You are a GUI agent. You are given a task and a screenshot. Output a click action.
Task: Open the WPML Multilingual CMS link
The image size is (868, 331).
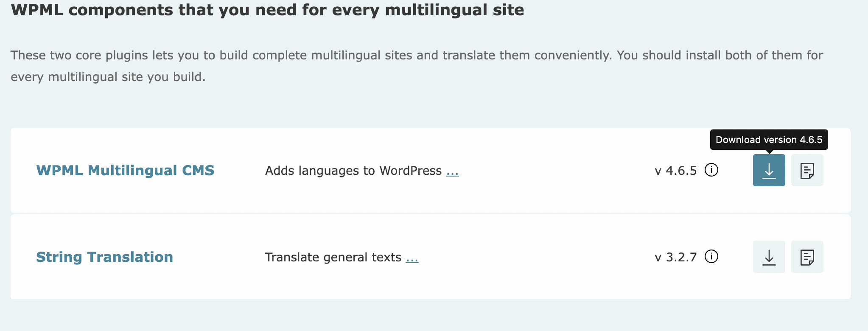point(125,170)
